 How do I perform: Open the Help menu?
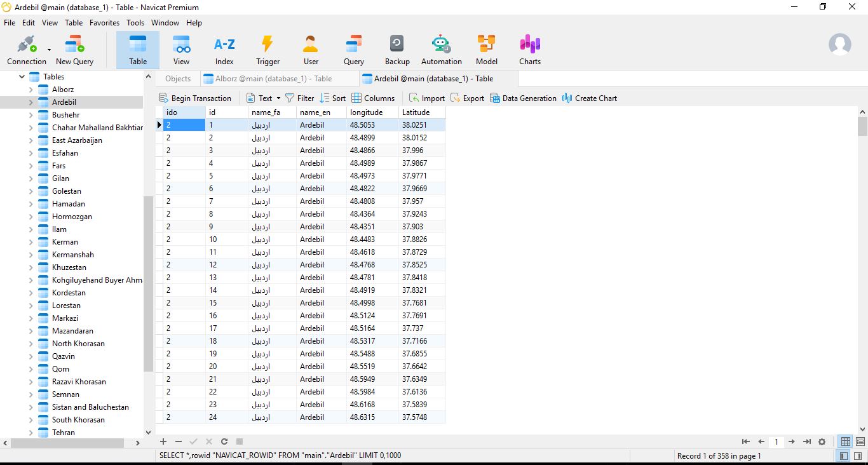(194, 22)
